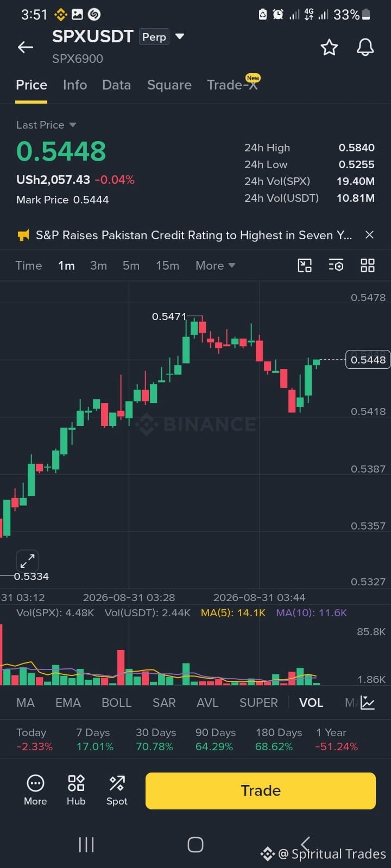Tap the battery indicator in status bar

point(367,15)
